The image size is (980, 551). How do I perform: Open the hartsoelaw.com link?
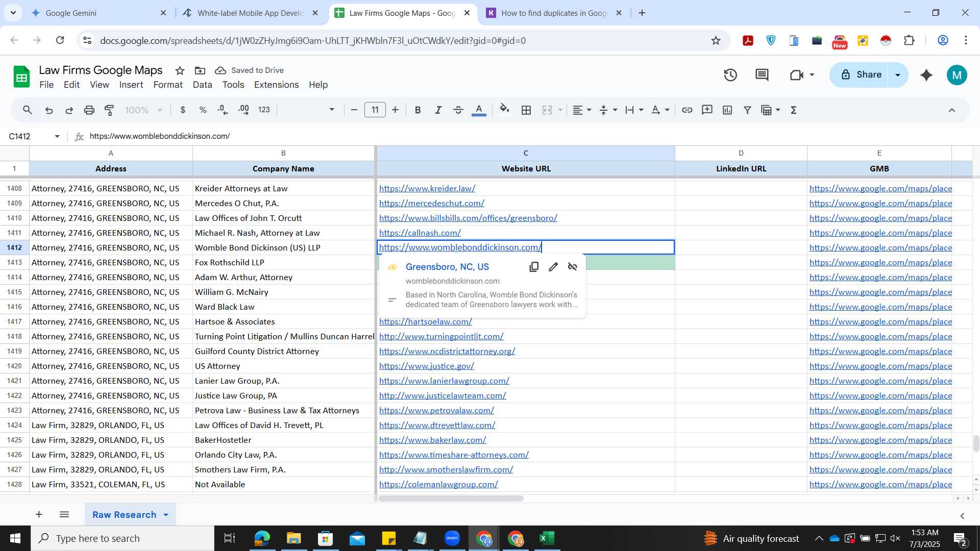tap(426, 321)
